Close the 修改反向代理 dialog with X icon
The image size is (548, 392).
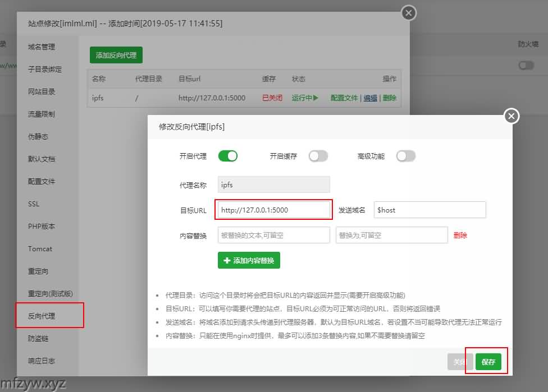coord(511,116)
